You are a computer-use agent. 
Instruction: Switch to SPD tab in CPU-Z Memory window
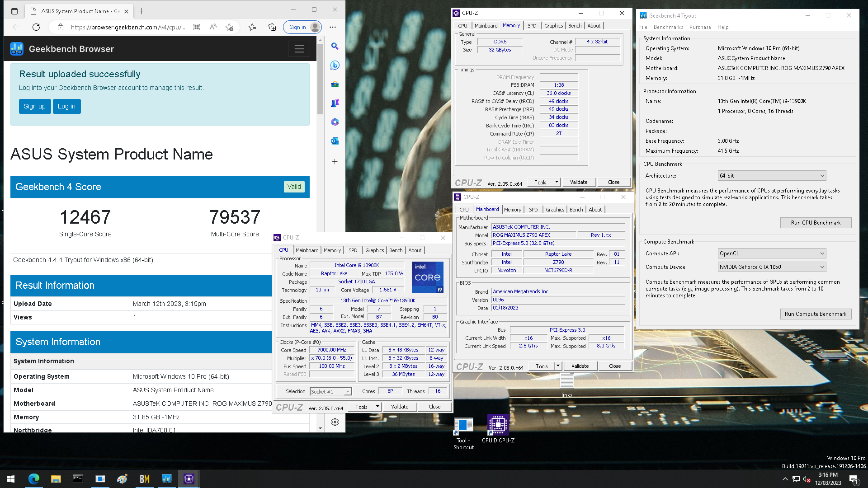(x=532, y=26)
